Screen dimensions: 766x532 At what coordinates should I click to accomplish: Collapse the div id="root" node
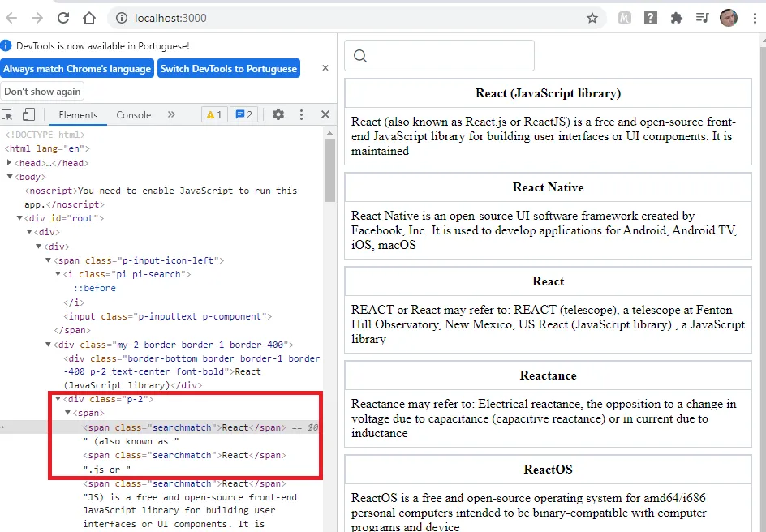coord(19,218)
